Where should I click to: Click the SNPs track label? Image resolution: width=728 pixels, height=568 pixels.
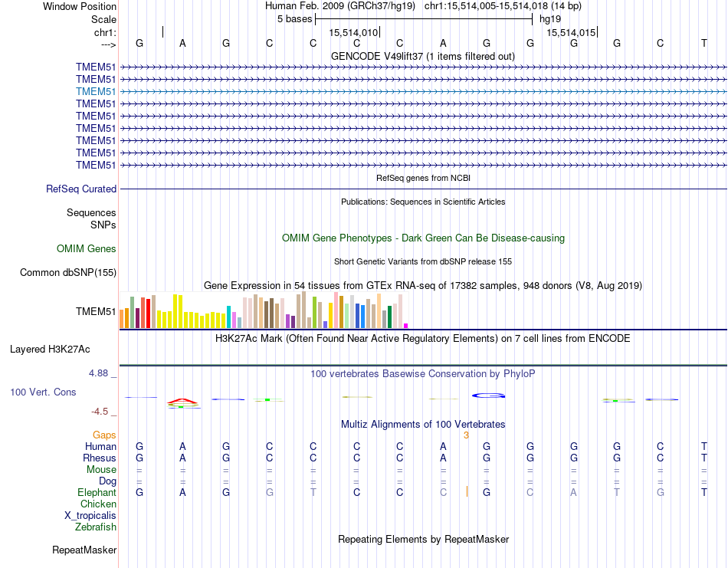coord(103,225)
